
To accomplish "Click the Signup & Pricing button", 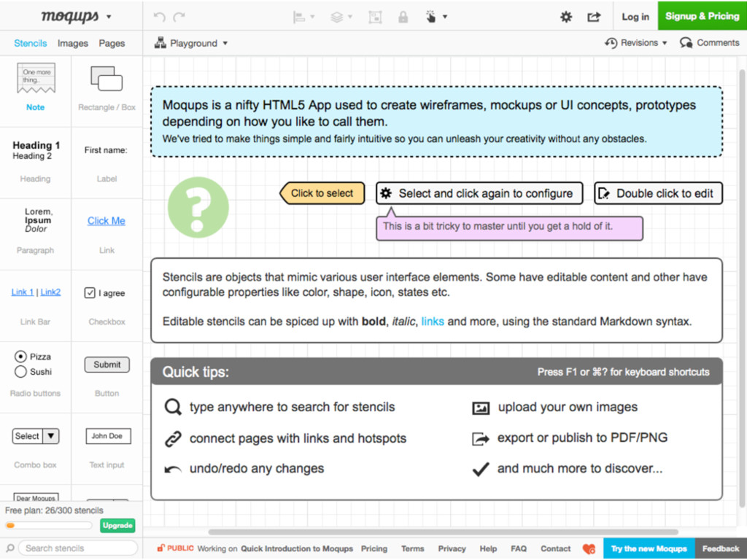I will (x=703, y=16).
